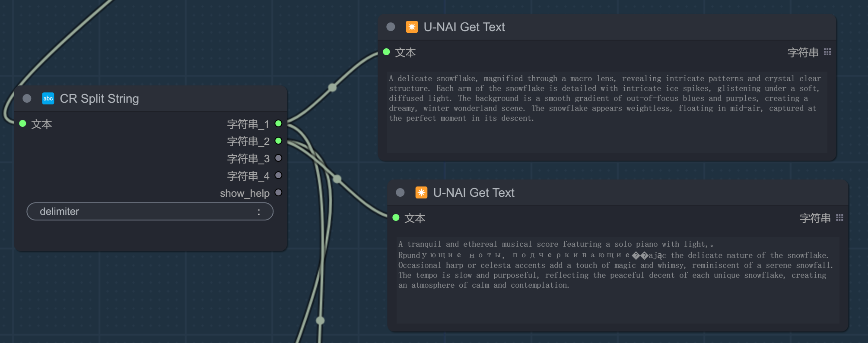
Task: Collapse the CR Split String node via its grey dot
Action: [x=27, y=98]
